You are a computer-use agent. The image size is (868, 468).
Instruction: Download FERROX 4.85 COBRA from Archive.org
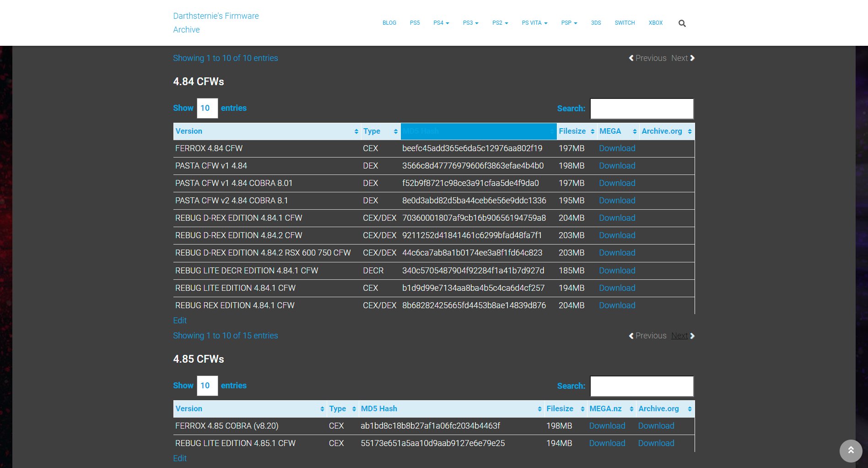point(656,426)
